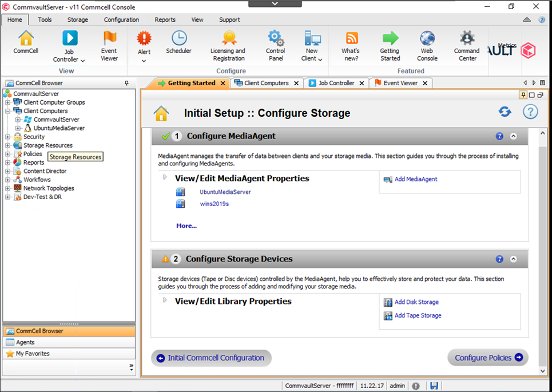Viewport: 552px width, 392px height.
Task: Open What's new? feed icon
Action: click(351, 38)
